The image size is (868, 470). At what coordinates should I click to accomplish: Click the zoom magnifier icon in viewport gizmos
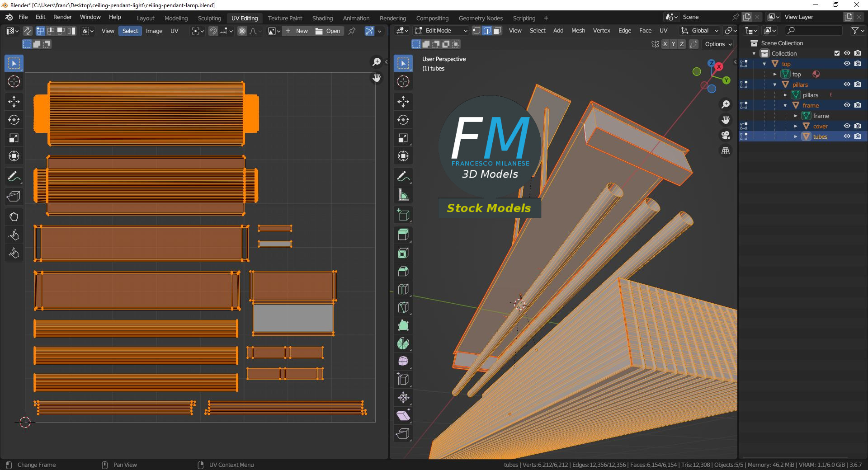coord(726,104)
